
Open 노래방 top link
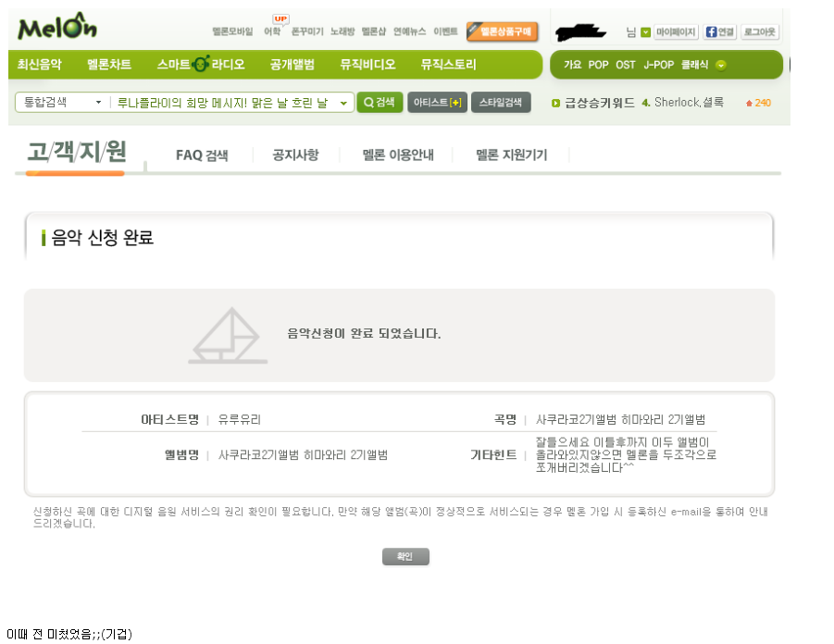coord(342,31)
